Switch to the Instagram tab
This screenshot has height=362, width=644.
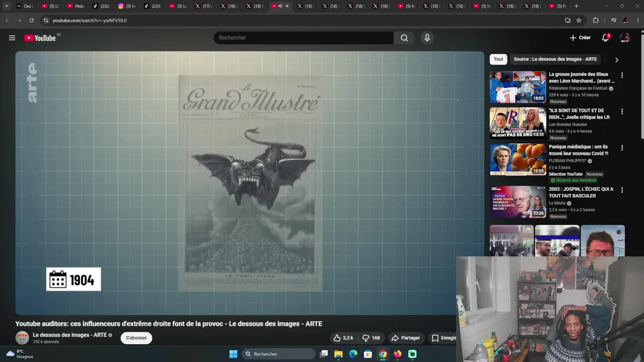coord(127,6)
